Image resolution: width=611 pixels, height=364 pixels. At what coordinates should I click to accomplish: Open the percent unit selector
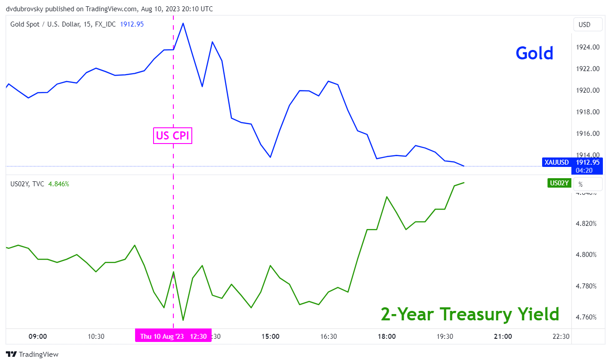(587, 184)
